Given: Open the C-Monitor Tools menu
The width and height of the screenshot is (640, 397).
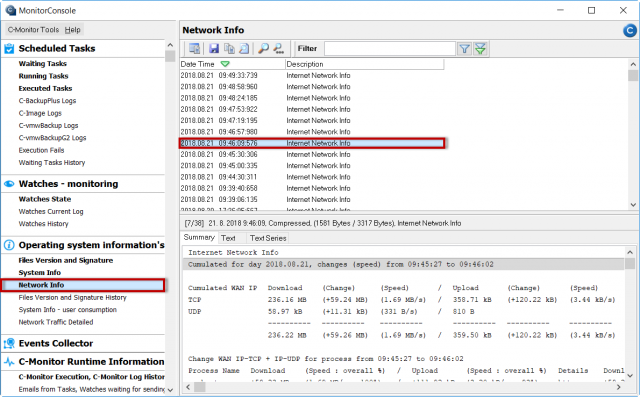Looking at the screenshot, I should (x=33, y=30).
